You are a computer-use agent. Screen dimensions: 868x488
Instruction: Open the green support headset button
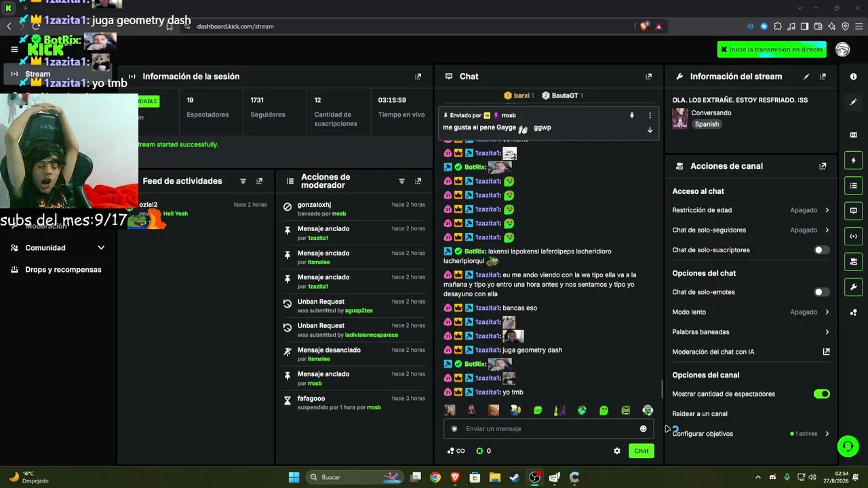point(847,446)
